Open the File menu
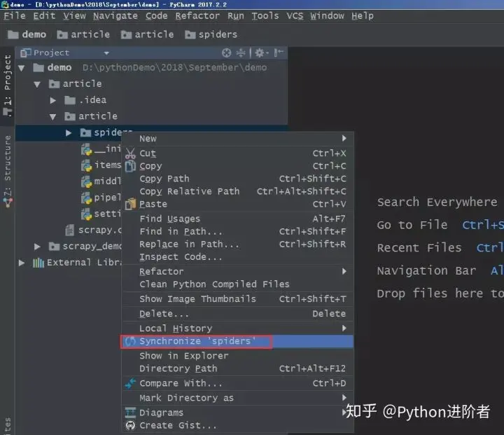This screenshot has width=504, height=435. click(15, 16)
